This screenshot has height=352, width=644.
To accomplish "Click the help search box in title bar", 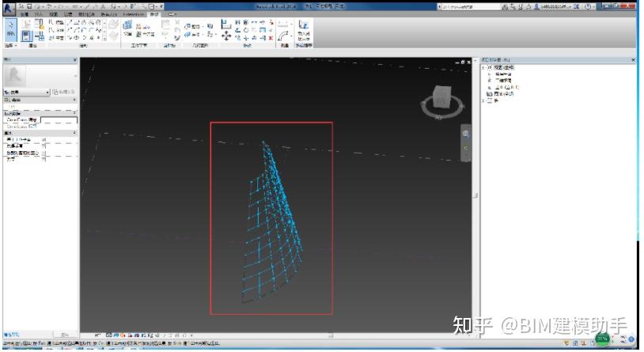I will (x=469, y=6).
